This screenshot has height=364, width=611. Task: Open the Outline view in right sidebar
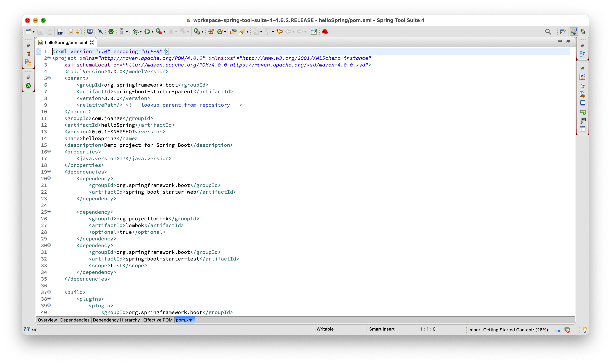[x=582, y=54]
